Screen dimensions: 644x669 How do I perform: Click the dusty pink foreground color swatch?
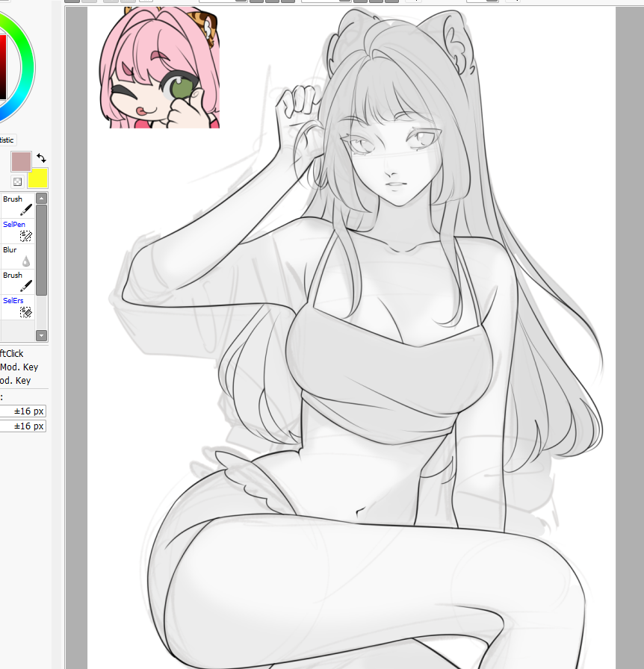pyautogui.click(x=21, y=162)
